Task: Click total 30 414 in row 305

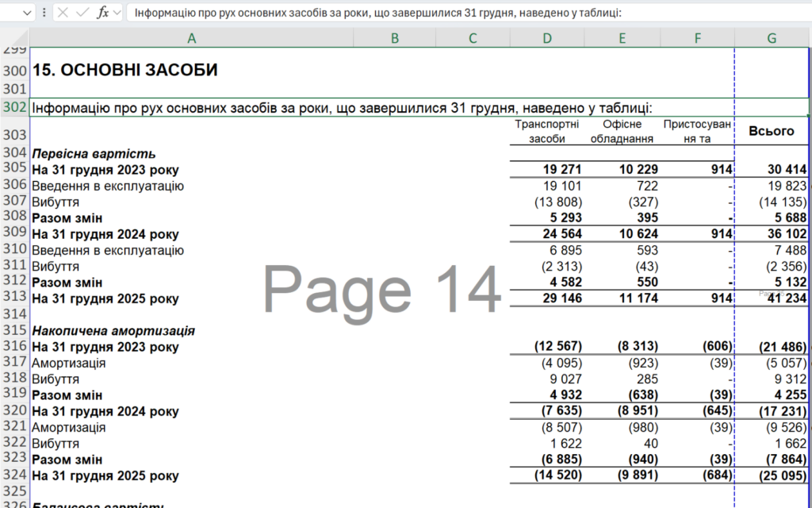Action: pyautogui.click(x=787, y=170)
